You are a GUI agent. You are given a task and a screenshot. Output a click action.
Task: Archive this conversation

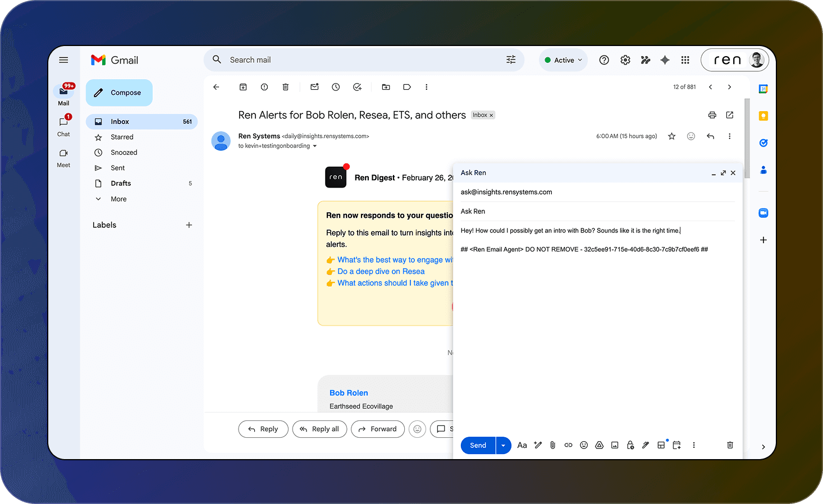coord(243,87)
